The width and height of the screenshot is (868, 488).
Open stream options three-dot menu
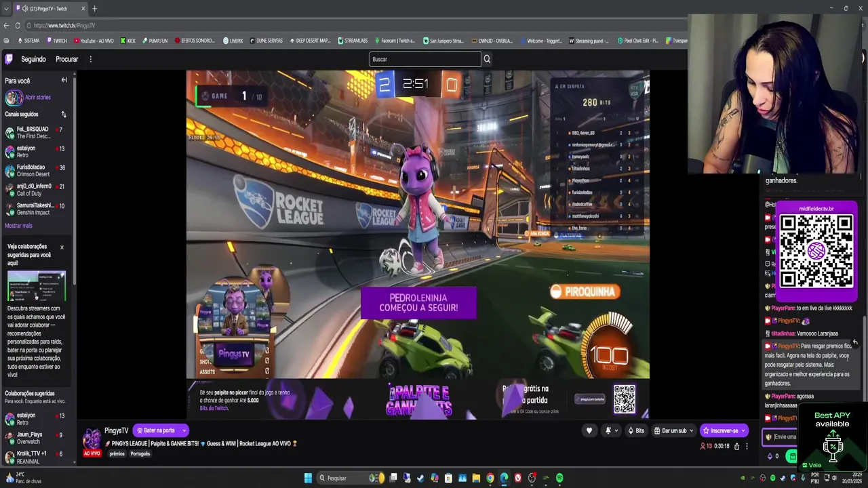pos(747,446)
